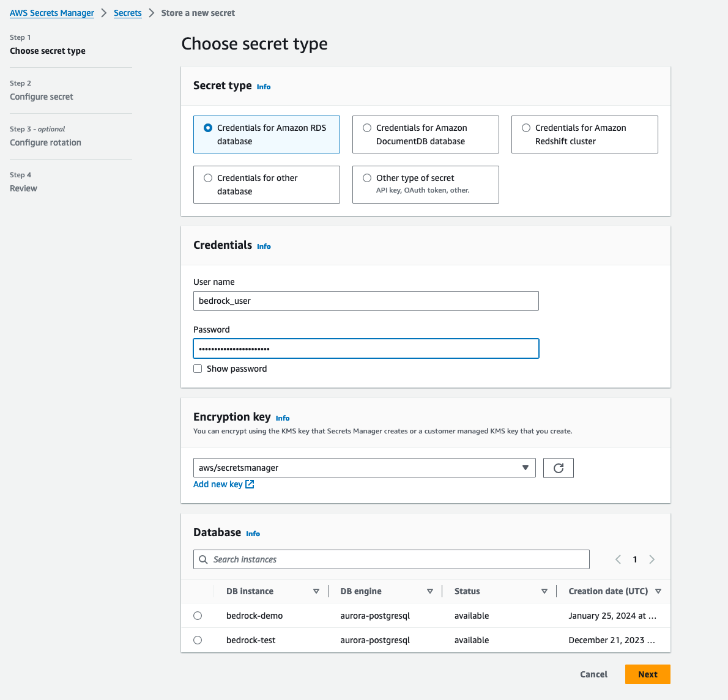Select Credentials for other database
This screenshot has height=700, width=728.
pos(267,185)
